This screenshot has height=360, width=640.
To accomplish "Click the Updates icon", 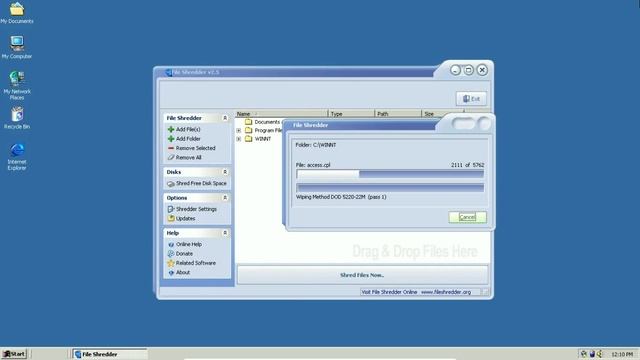I will [x=171, y=218].
